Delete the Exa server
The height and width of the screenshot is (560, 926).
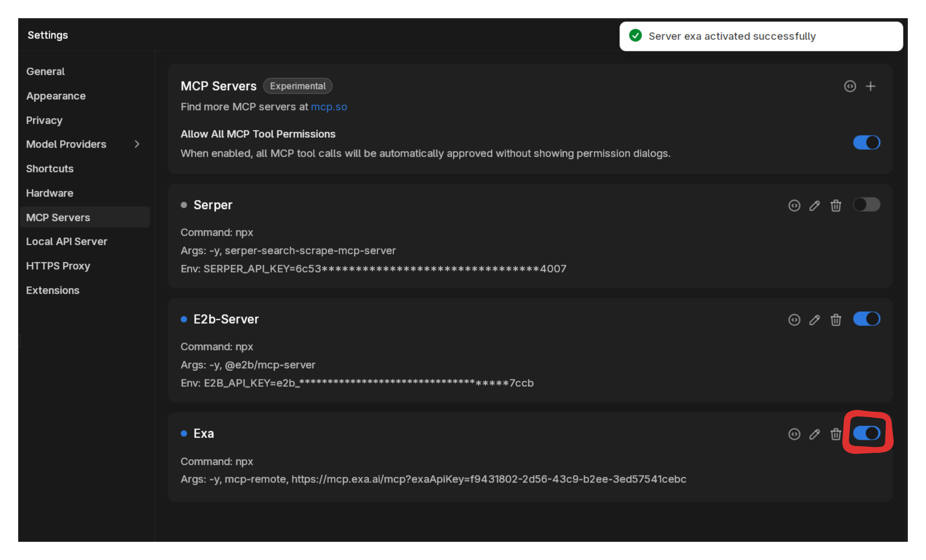[836, 434]
